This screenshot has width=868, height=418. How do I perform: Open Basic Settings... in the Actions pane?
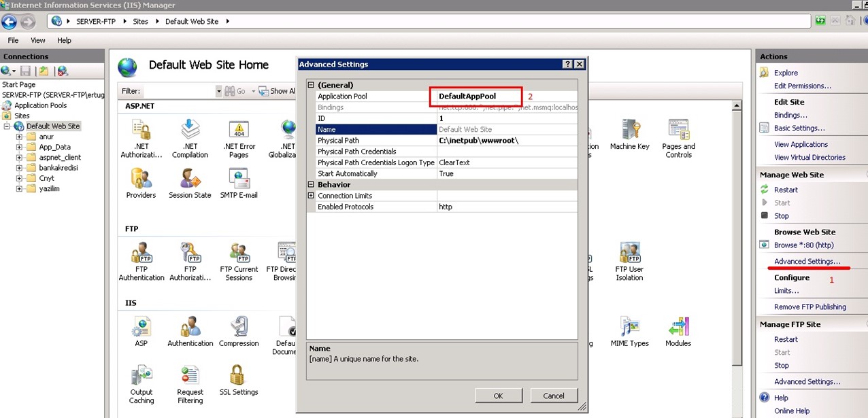pos(799,128)
